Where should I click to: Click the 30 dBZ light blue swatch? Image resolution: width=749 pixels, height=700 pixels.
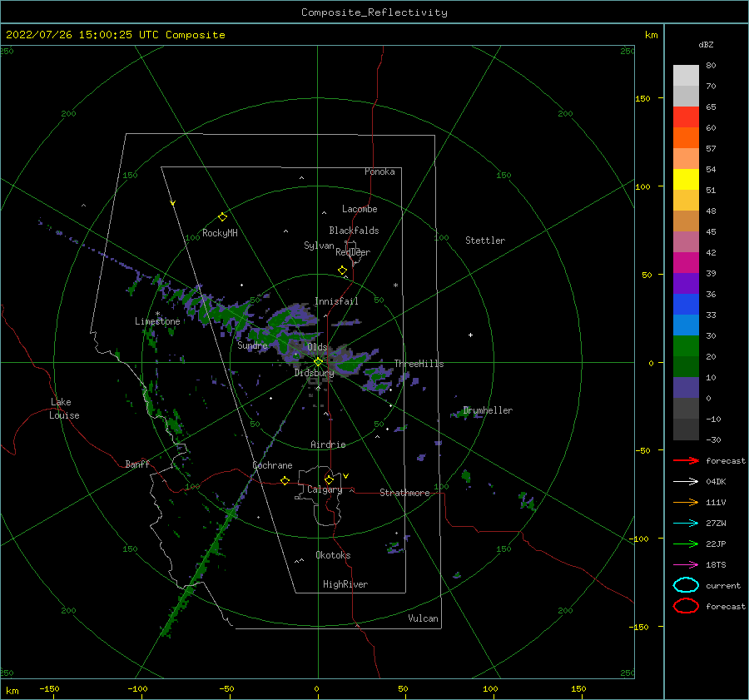(x=686, y=325)
